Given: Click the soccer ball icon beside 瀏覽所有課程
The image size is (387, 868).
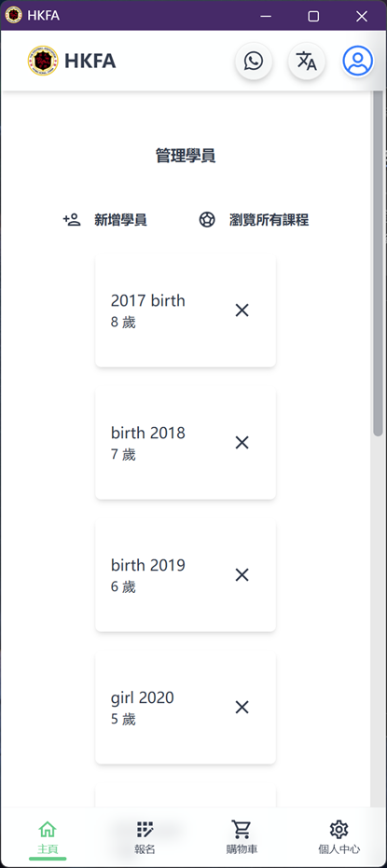Looking at the screenshot, I should [x=207, y=220].
